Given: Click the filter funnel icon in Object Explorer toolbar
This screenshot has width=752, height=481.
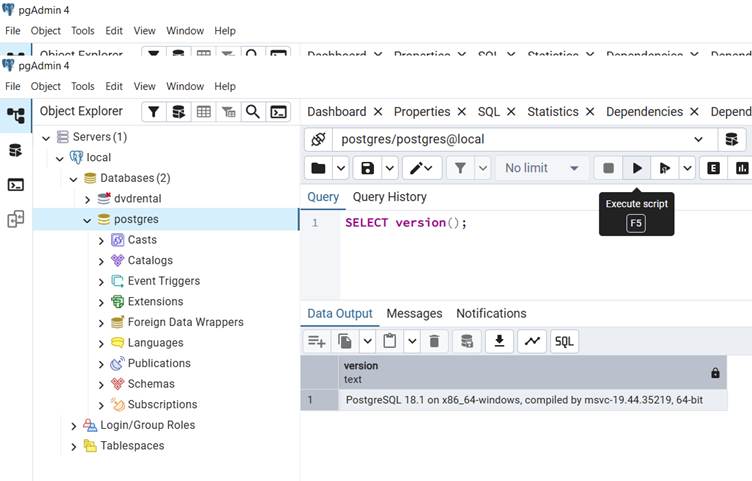Looking at the screenshot, I should (153, 112).
